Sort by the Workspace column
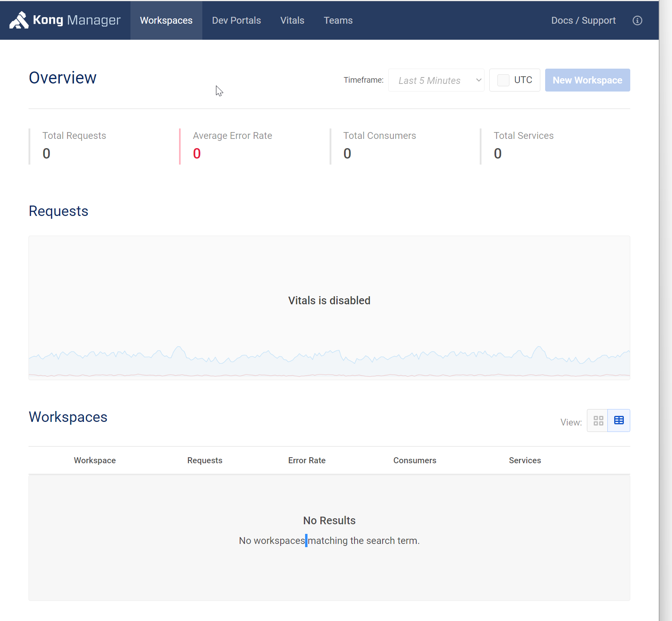Image resolution: width=672 pixels, height=621 pixels. 94,460
